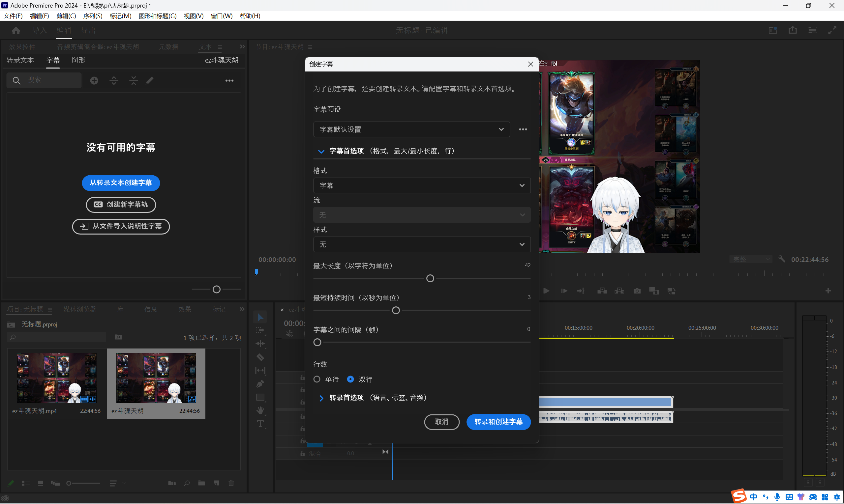This screenshot has width=844, height=504.
Task: Click the add caption plus icon
Action: coord(94,80)
